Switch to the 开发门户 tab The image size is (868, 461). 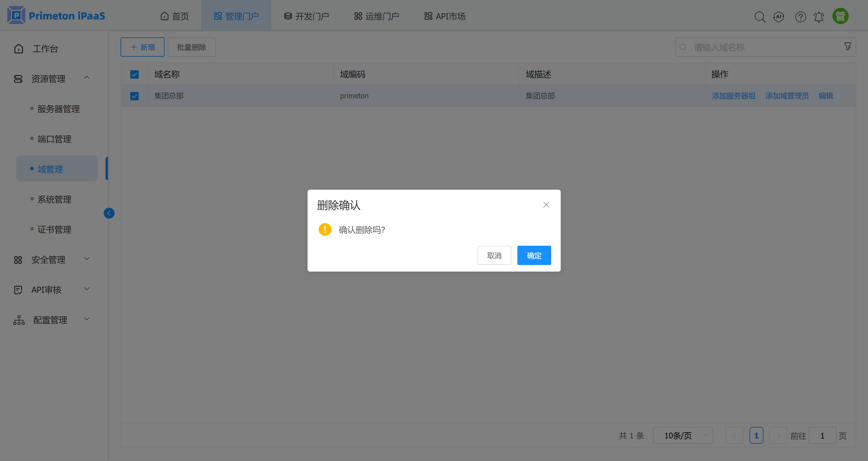pyautogui.click(x=306, y=16)
